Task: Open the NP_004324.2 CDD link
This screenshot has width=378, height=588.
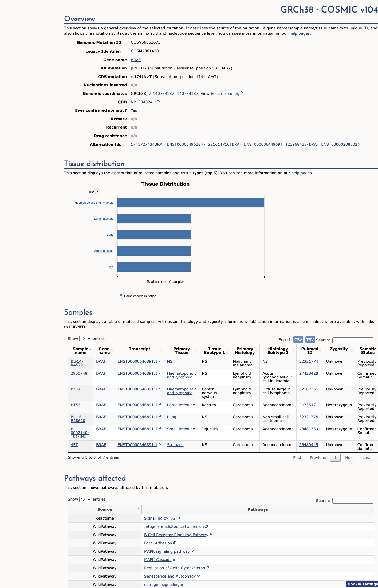Action: pos(143,102)
